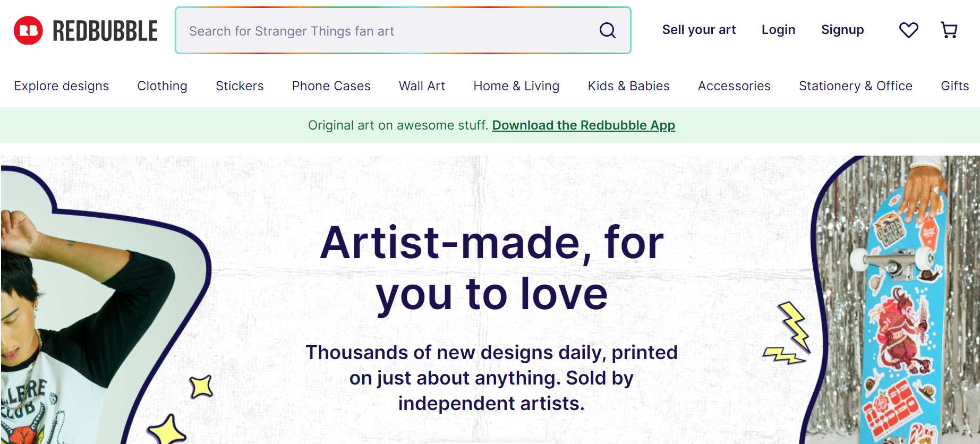Click the Download the Redbubble App link

583,125
